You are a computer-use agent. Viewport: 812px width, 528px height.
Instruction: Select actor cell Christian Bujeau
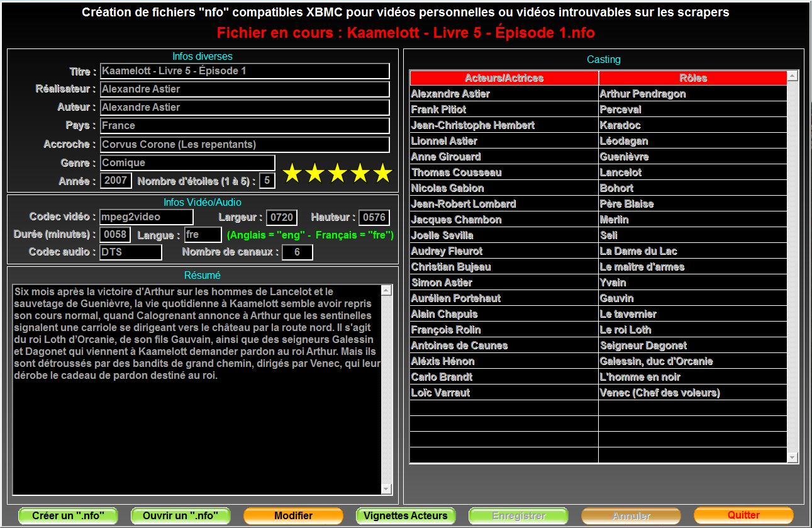coord(504,267)
